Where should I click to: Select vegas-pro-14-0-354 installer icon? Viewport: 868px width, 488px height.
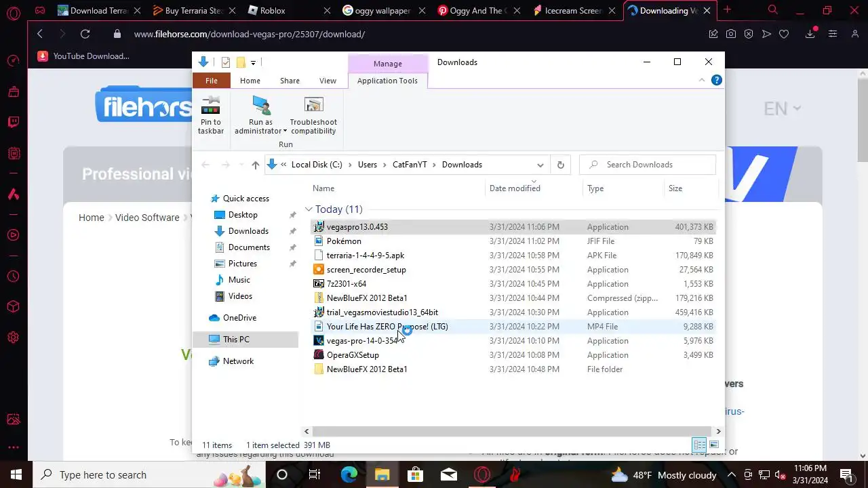point(319,341)
